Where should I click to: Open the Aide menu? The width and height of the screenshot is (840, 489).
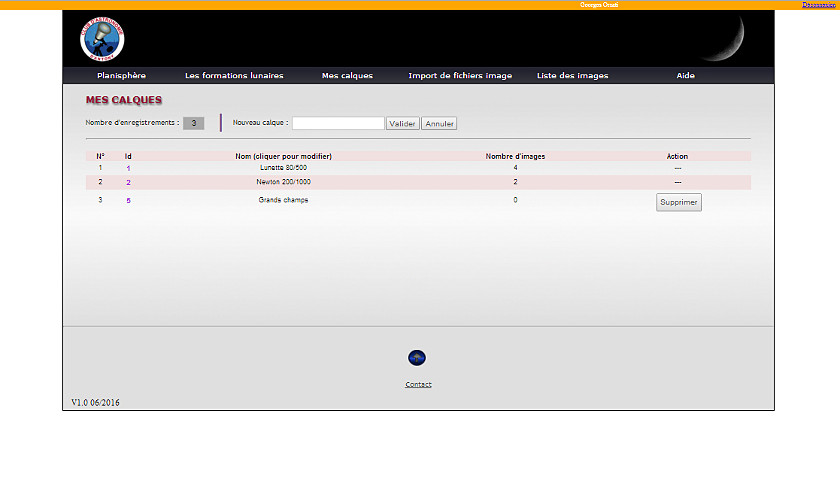[x=685, y=76]
